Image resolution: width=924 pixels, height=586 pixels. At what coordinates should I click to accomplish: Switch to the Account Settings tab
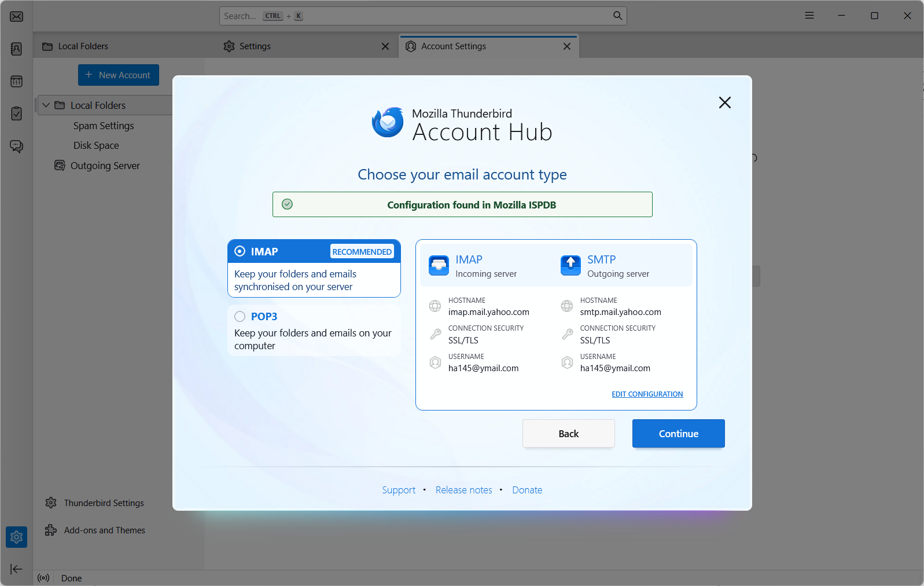pyautogui.click(x=489, y=46)
